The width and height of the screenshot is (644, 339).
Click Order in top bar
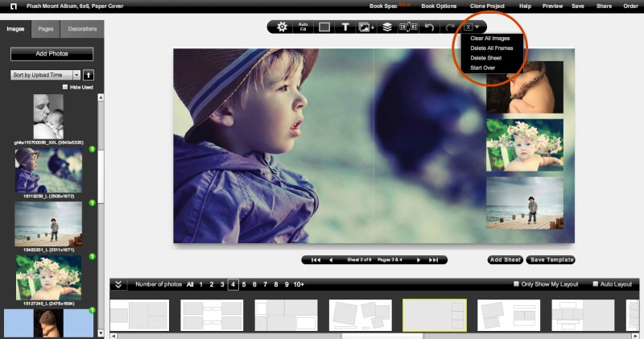(x=630, y=6)
